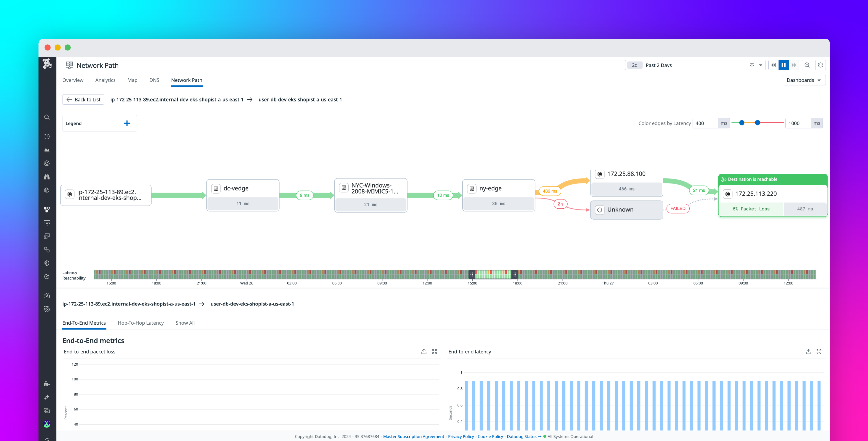Pin the current timeframe selection
868x441 pixels.
click(x=752, y=65)
